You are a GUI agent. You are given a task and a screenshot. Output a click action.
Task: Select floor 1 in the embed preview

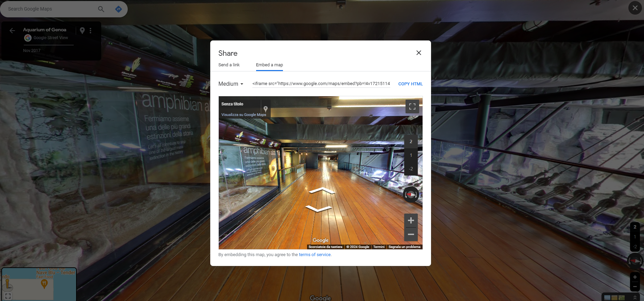coord(411,155)
